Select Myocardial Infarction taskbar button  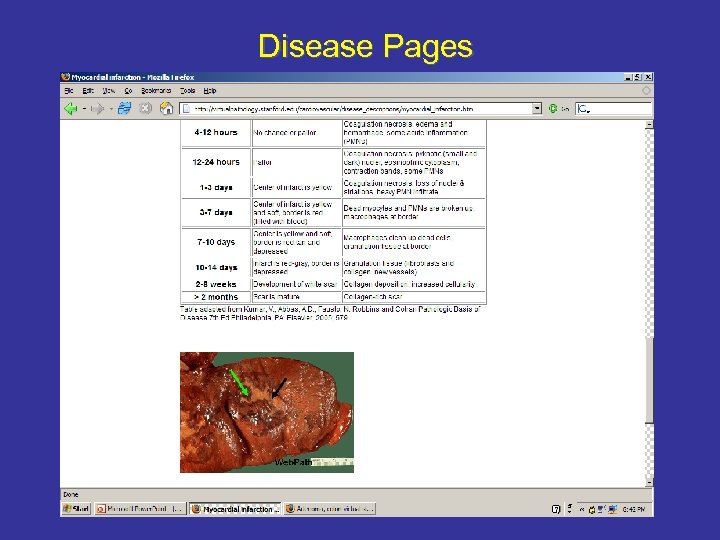(x=235, y=509)
